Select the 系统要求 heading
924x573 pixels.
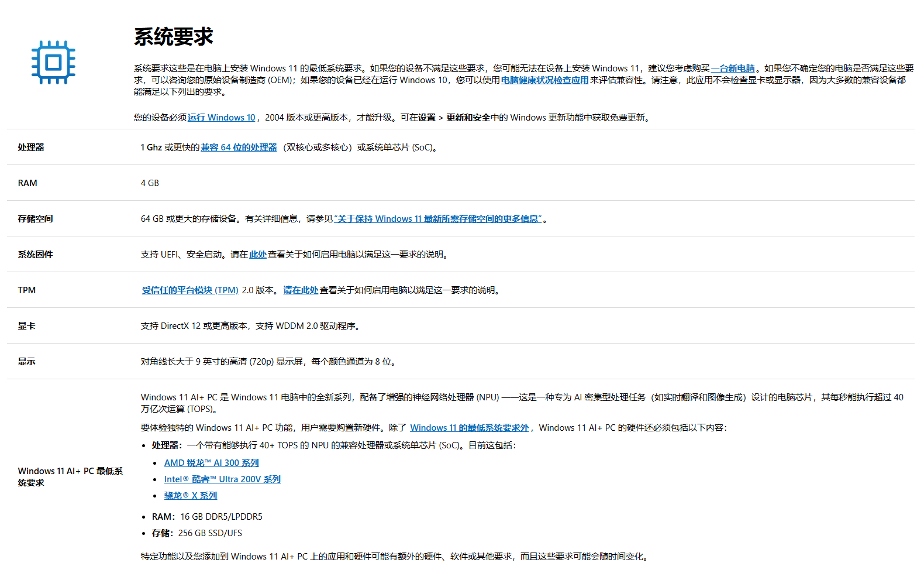(x=174, y=37)
